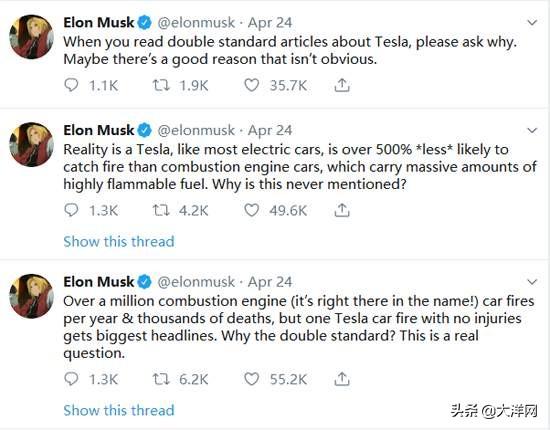Share the first tweet about Tesla articles
This screenshot has height=430, width=550.
point(342,85)
